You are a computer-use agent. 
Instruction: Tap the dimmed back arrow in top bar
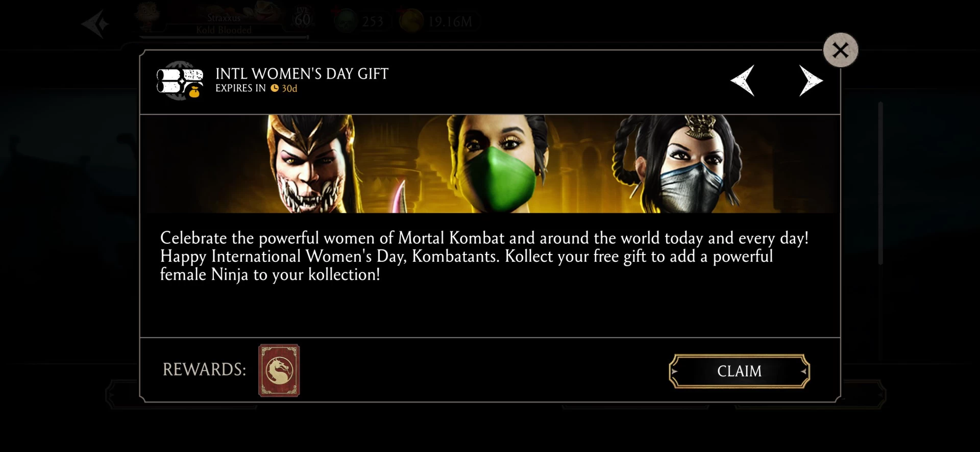(95, 24)
